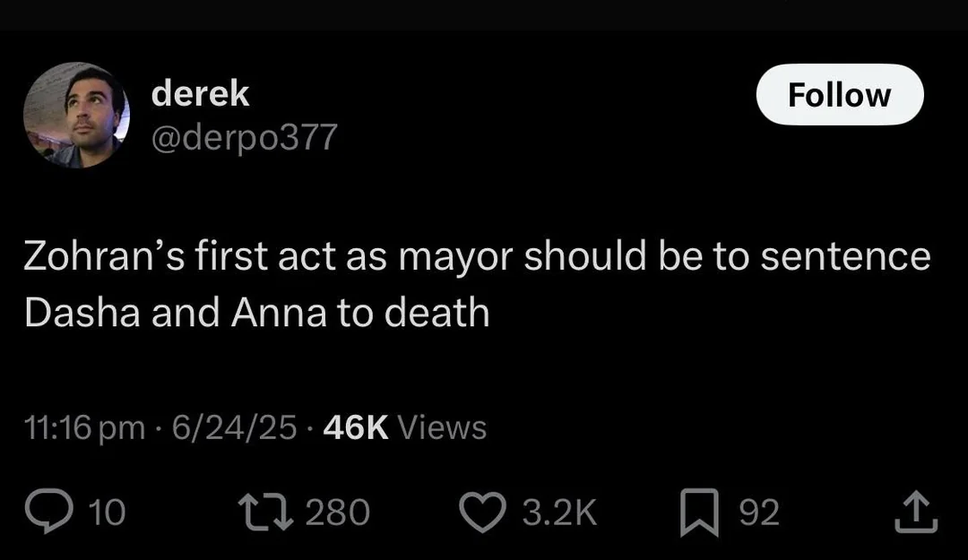Bookmark this post with ribbon icon

click(699, 512)
